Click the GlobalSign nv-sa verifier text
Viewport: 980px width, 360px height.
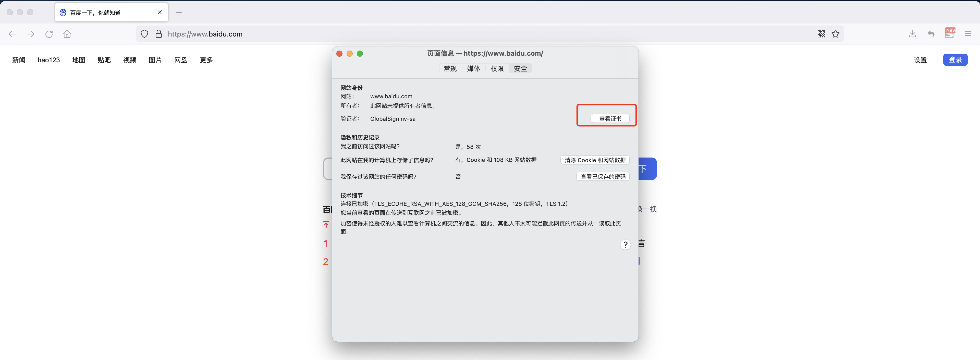click(x=393, y=119)
